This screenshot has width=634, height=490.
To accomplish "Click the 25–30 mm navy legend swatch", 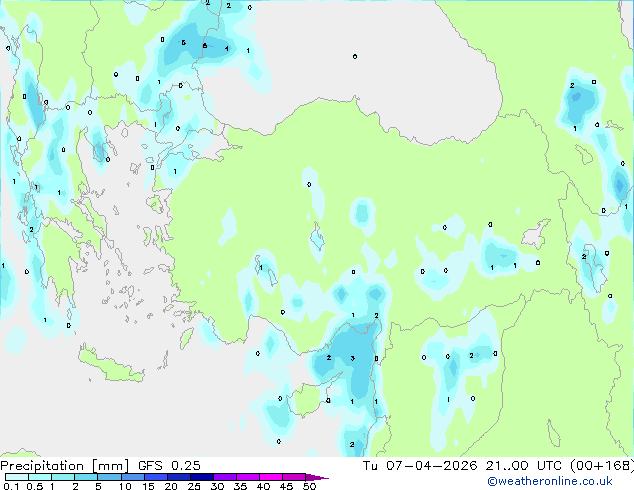I will [201, 477].
